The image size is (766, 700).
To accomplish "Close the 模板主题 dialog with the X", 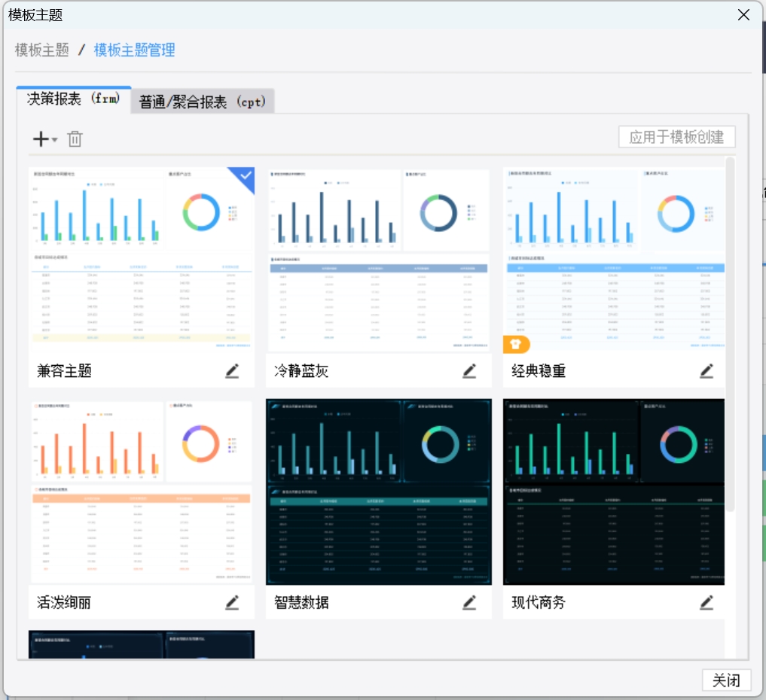I will click(743, 14).
